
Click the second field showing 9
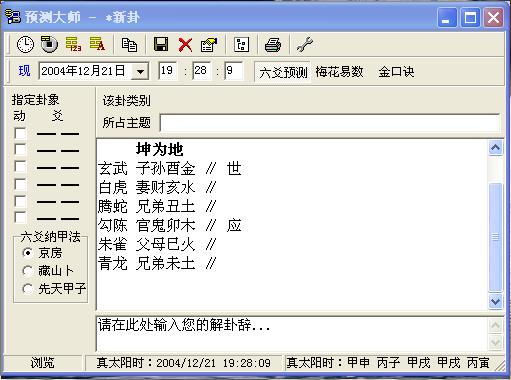(234, 70)
